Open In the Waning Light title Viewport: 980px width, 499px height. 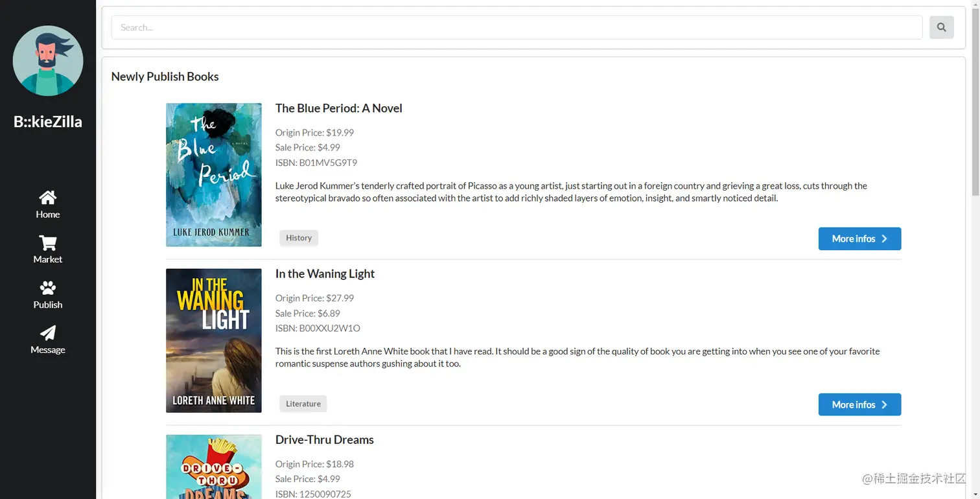point(325,273)
